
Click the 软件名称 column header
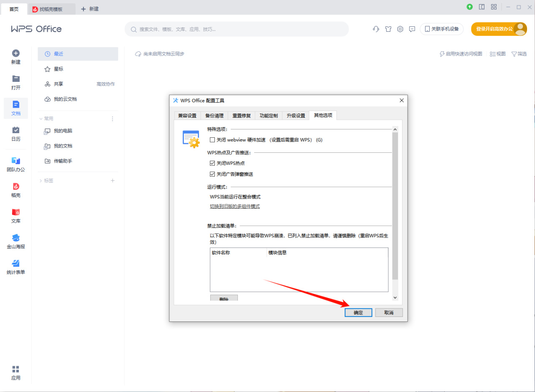tap(238, 253)
